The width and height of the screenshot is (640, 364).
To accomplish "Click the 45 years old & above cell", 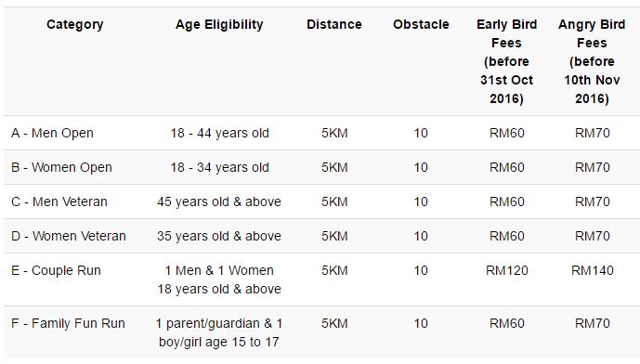I will [219, 201].
